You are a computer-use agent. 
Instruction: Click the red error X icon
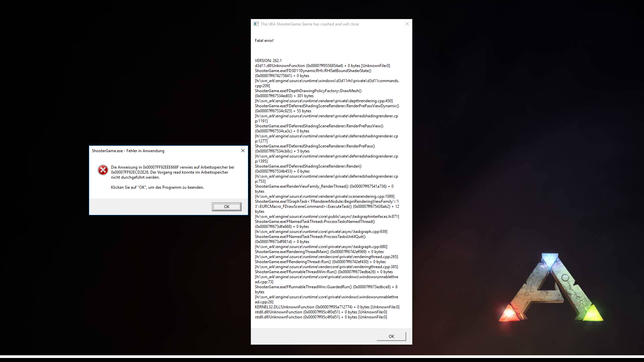[103, 170]
